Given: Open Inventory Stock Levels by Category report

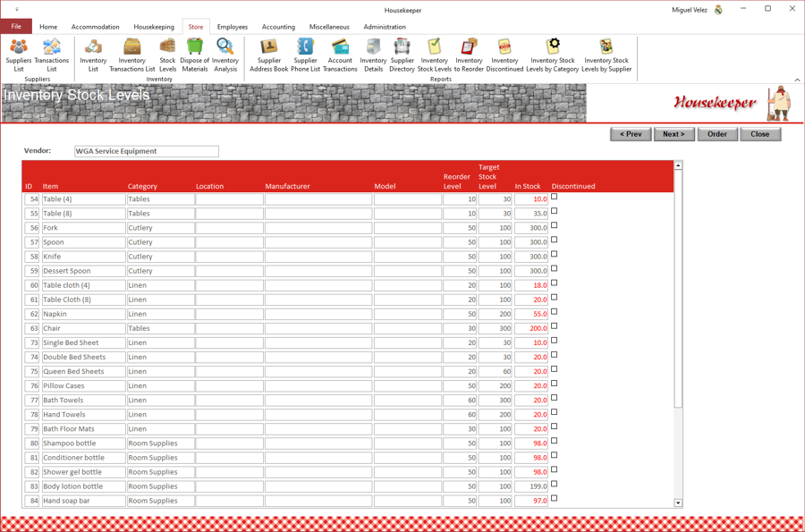Looking at the screenshot, I should coord(553,55).
